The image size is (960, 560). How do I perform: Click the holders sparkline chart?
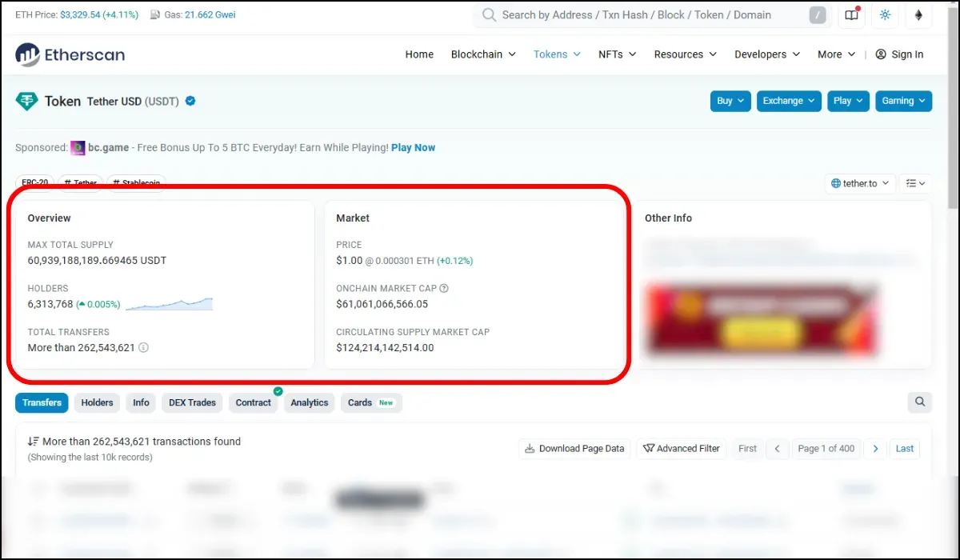coord(169,304)
